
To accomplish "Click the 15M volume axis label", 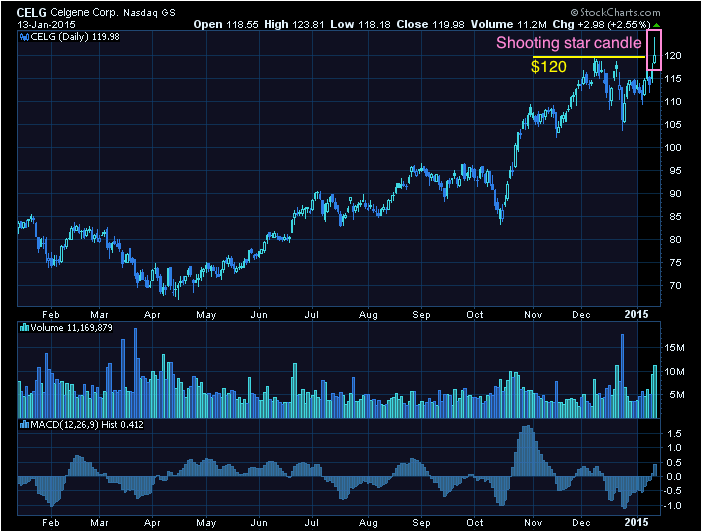I will (674, 348).
